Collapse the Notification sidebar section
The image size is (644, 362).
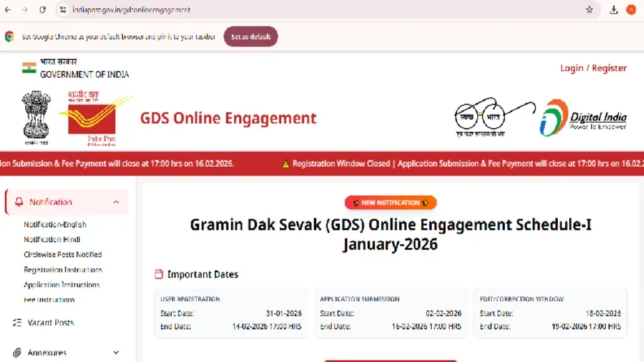click(116, 202)
